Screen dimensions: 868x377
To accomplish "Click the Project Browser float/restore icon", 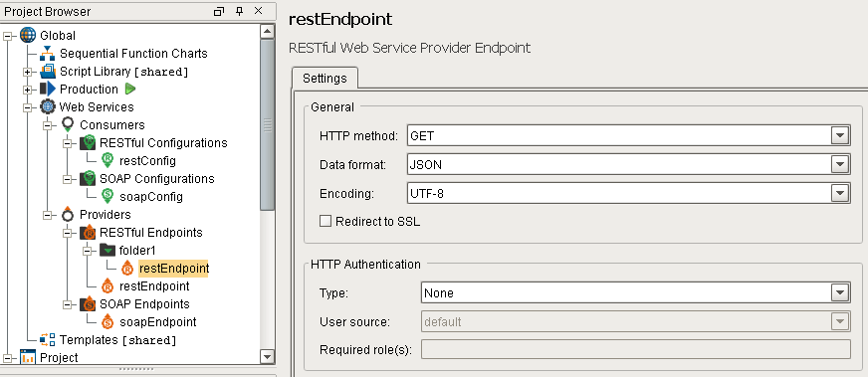I will coord(219,11).
